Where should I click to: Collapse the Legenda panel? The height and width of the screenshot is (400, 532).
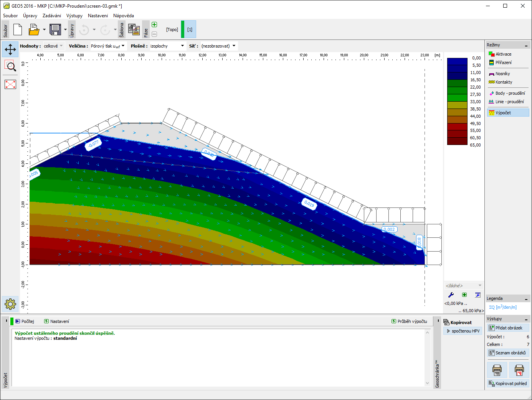pyautogui.click(x=526, y=299)
